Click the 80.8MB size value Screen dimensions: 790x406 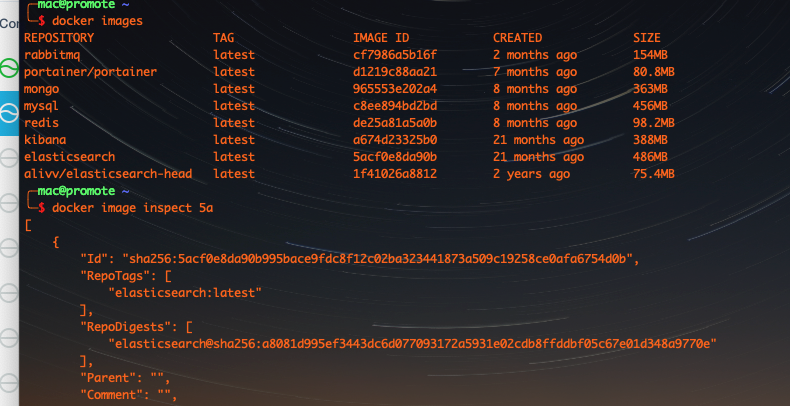tap(653, 72)
